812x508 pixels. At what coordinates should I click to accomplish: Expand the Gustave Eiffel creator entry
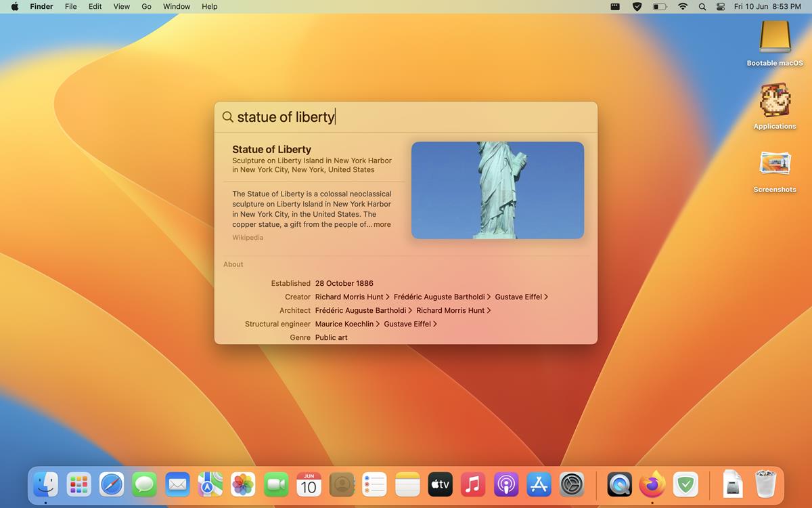(x=518, y=297)
